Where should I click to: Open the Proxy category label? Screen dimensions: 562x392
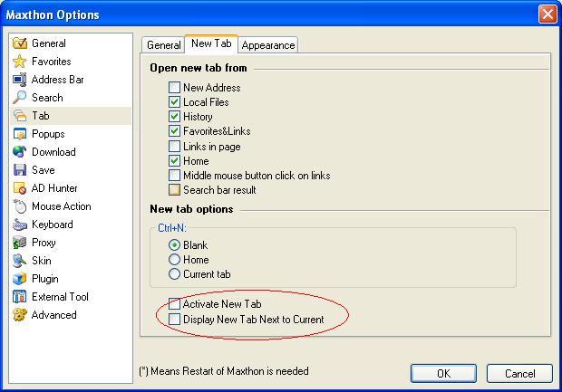[x=44, y=243]
